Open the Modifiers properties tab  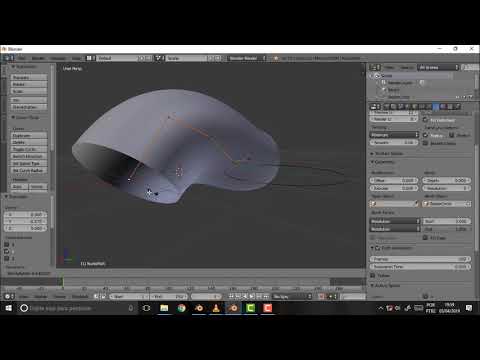point(429,107)
